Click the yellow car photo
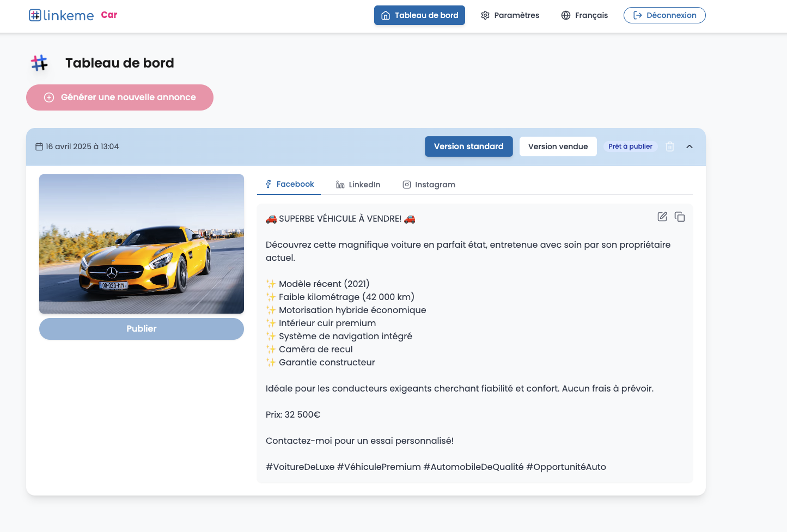This screenshot has width=787, height=532. tap(141, 243)
